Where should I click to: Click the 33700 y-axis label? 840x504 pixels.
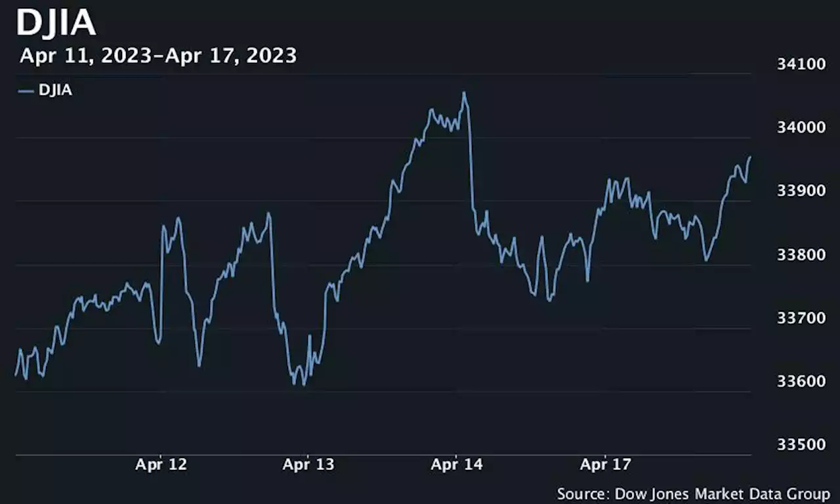[800, 318]
